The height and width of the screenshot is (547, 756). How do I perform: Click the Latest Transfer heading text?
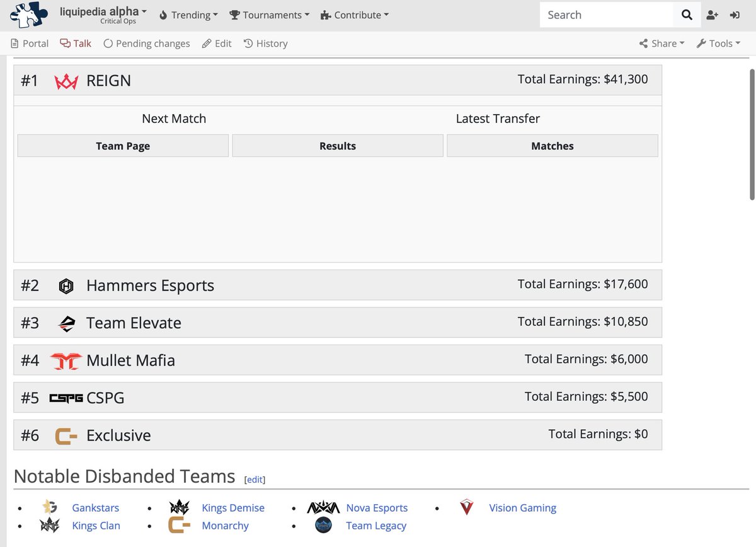click(498, 118)
